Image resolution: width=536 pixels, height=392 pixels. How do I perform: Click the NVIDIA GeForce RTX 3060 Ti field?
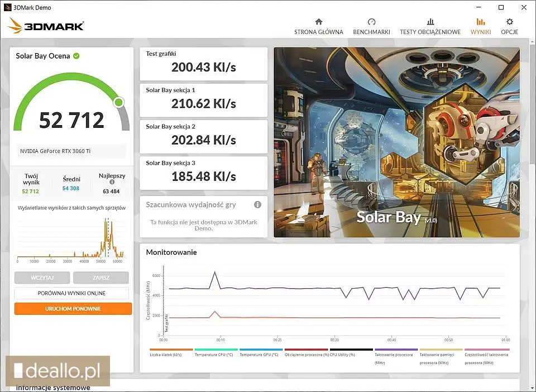point(71,151)
